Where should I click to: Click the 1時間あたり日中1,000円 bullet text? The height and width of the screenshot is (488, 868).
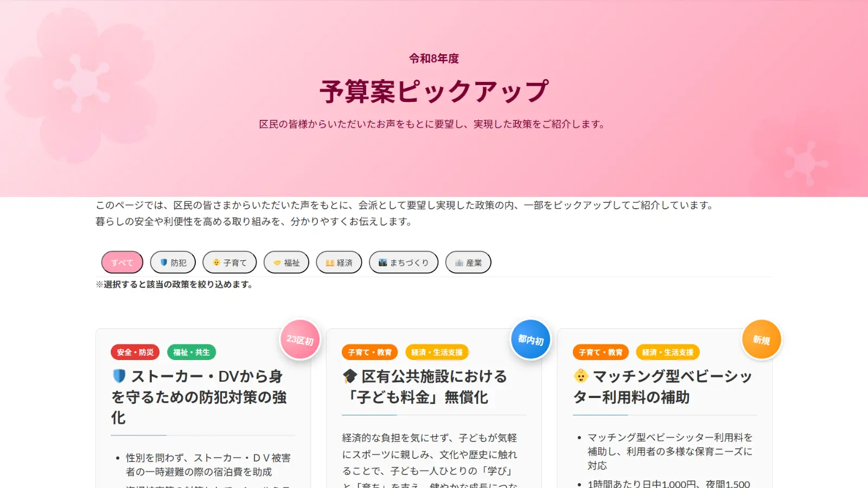[x=669, y=484]
